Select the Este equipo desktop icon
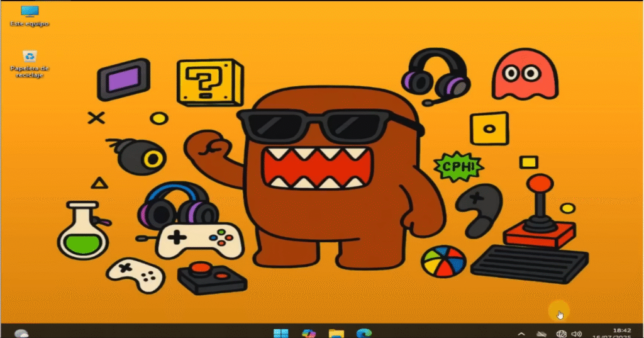 [x=30, y=12]
